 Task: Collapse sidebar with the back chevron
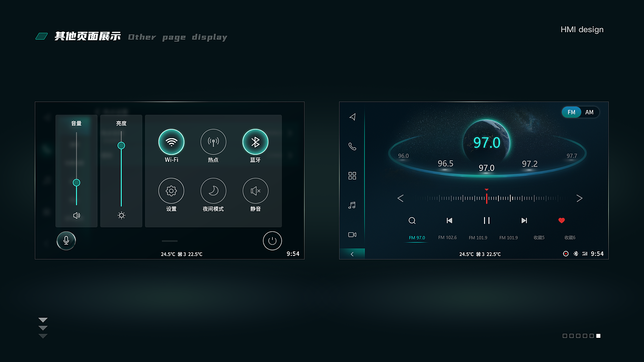pyautogui.click(x=352, y=254)
